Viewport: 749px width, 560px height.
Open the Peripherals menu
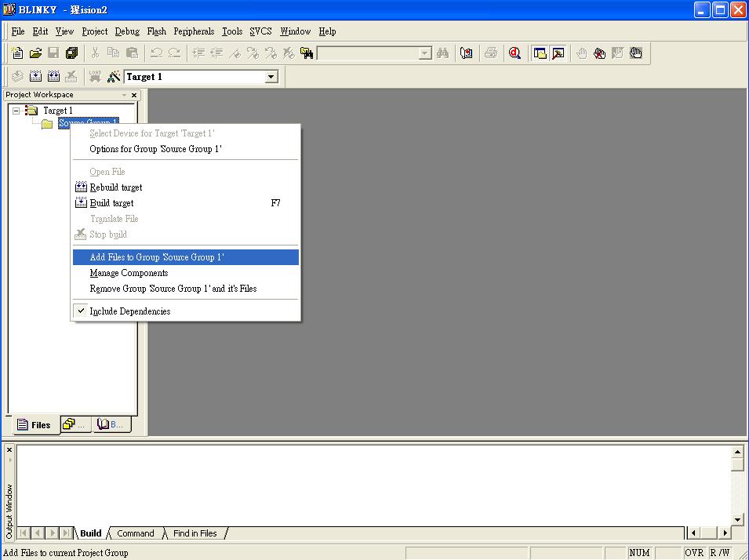[x=194, y=31]
